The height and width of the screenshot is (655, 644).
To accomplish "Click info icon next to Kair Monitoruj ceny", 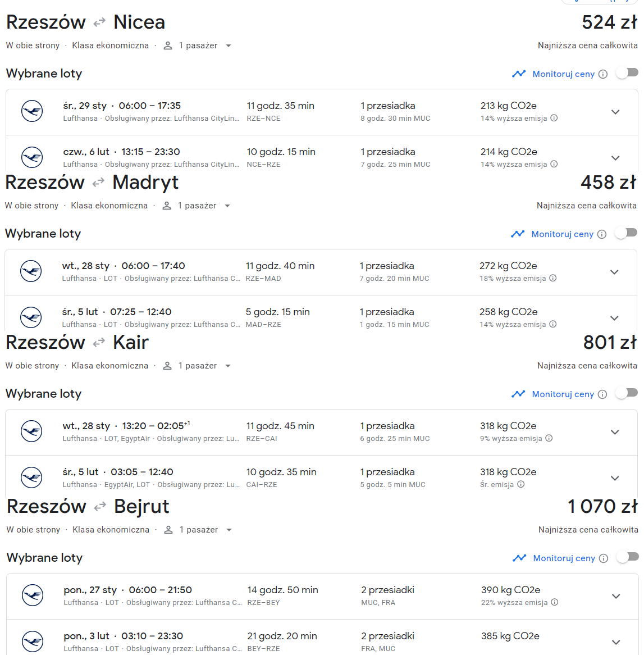I will click(x=602, y=394).
